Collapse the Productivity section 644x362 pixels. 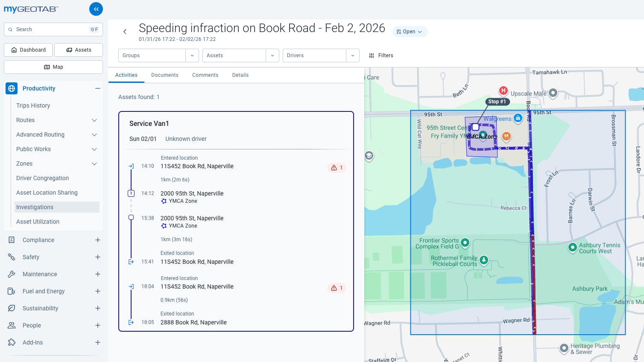pos(98,88)
